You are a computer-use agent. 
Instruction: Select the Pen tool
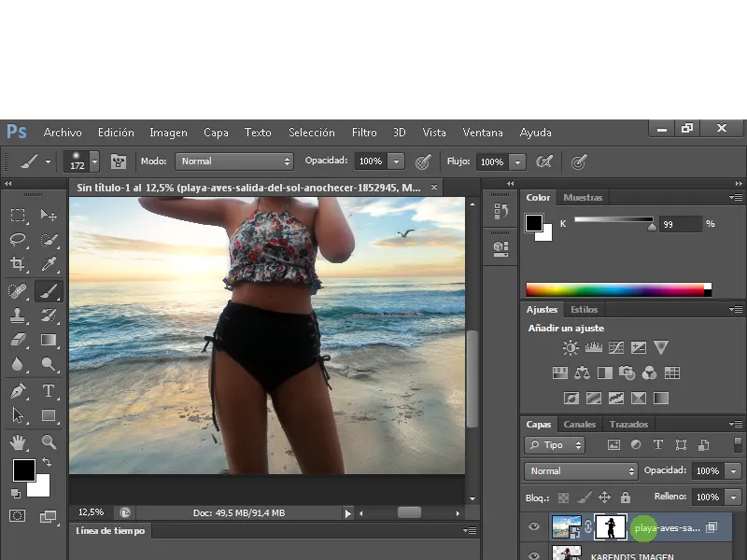(18, 391)
